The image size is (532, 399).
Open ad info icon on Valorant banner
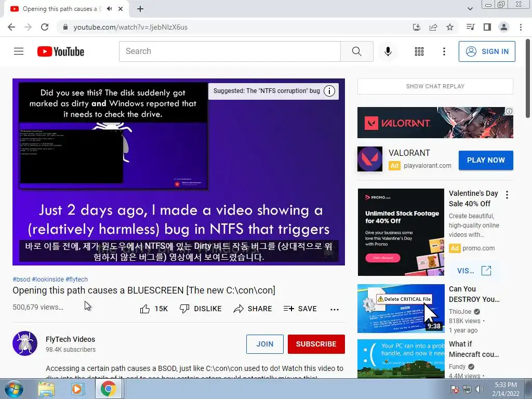509,111
